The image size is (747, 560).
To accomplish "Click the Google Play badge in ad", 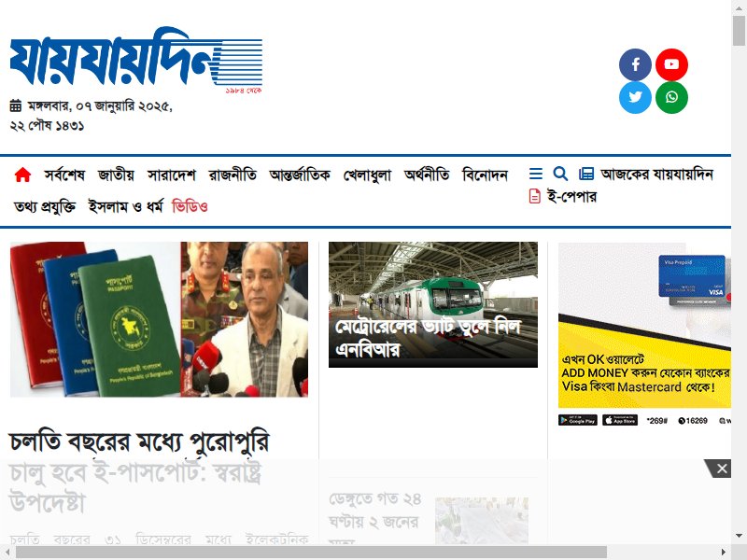I will 577,420.
